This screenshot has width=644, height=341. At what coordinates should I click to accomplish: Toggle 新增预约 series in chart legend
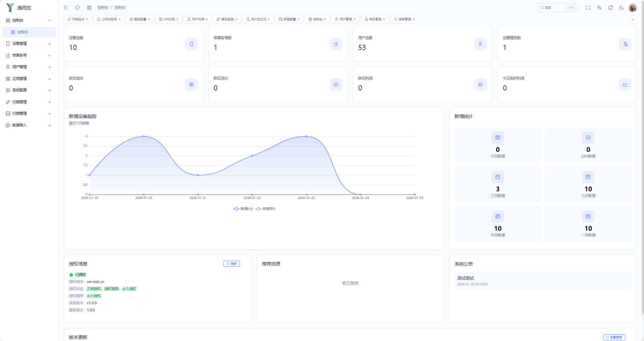[265, 209]
